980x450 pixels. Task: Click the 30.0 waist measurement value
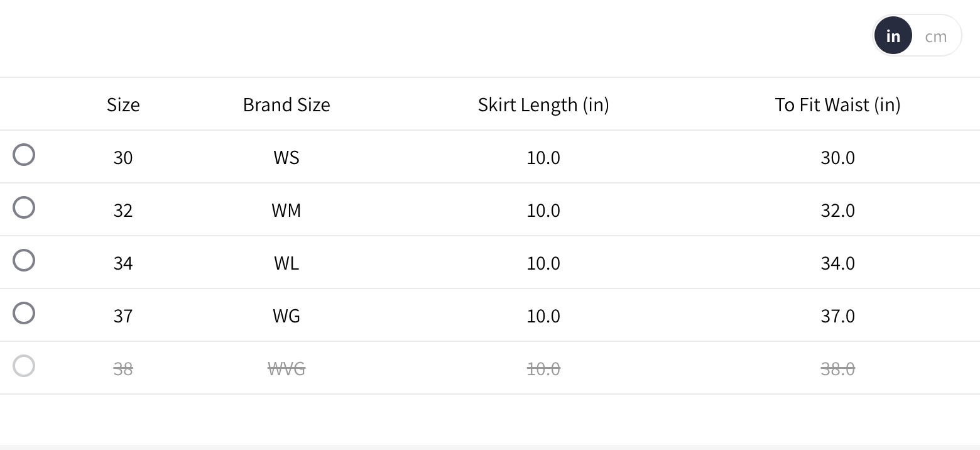[x=837, y=157]
